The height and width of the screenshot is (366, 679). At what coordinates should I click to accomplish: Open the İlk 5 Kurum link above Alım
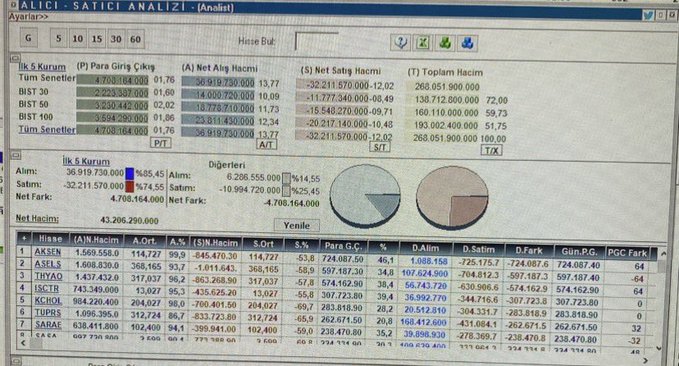pyautogui.click(x=86, y=161)
